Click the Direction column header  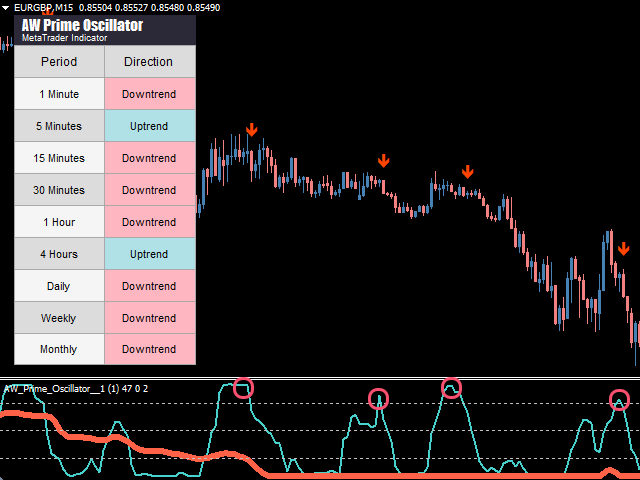pos(149,62)
